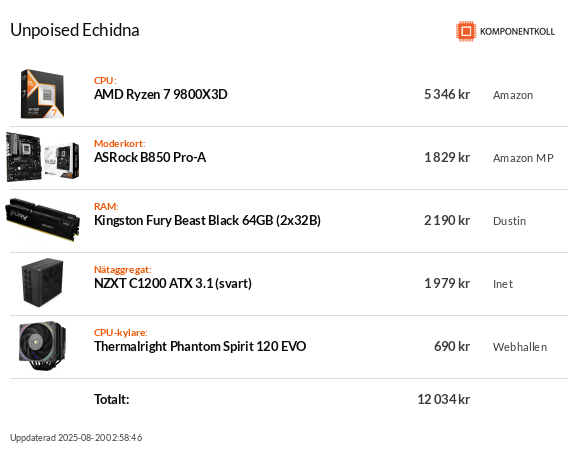
Task: Click the 5 346 kr CPU price
Action: click(x=447, y=95)
